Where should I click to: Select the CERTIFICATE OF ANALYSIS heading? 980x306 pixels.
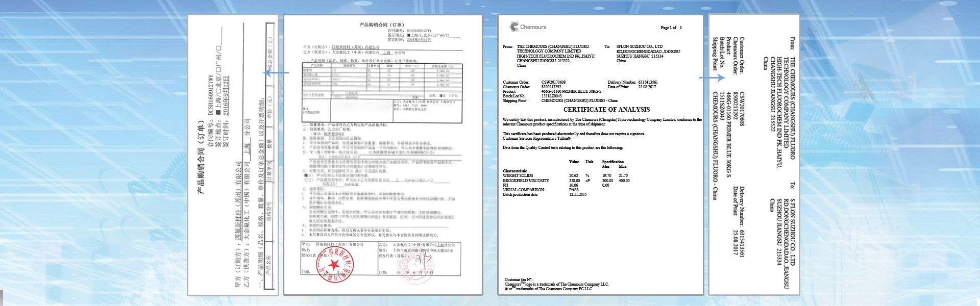pyautogui.click(x=606, y=110)
